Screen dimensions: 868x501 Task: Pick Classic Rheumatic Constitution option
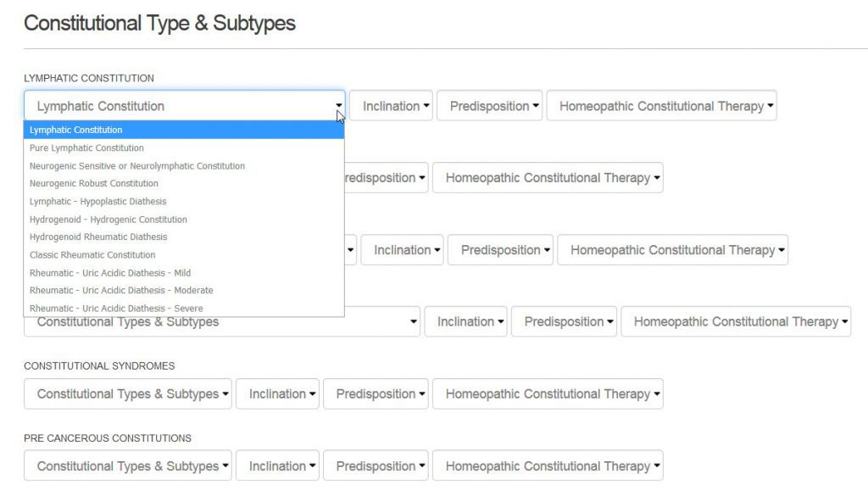tap(184, 254)
